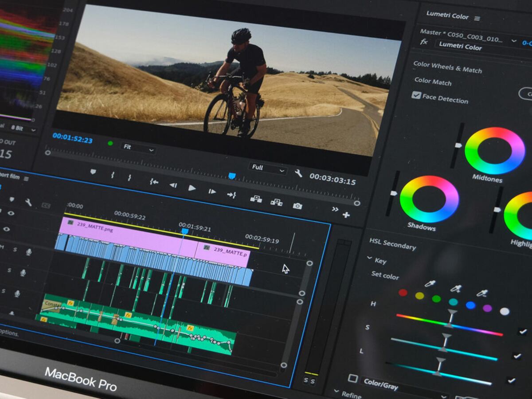Screen dimensions: 532x399
Task: Click the 00:01:52:23 playhead timecode
Action: click(x=73, y=137)
